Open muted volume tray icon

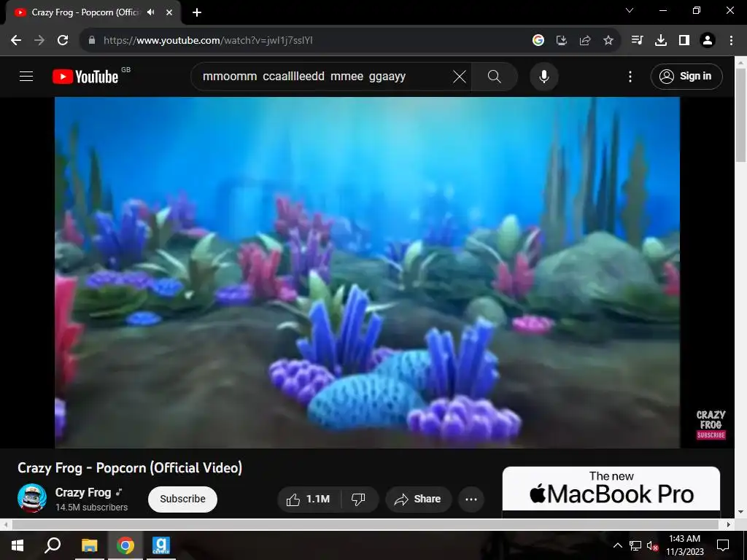pyautogui.click(x=653, y=545)
